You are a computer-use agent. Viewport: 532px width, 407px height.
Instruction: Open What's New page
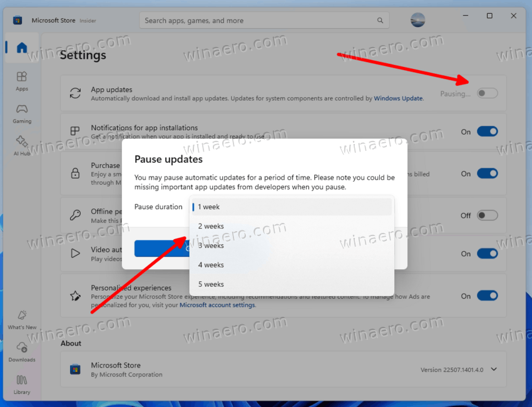[22, 320]
